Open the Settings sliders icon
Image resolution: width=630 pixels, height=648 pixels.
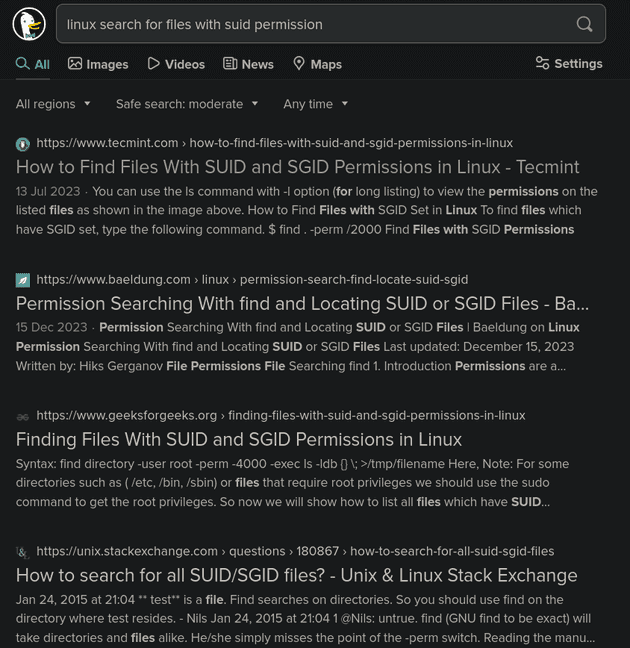point(542,63)
